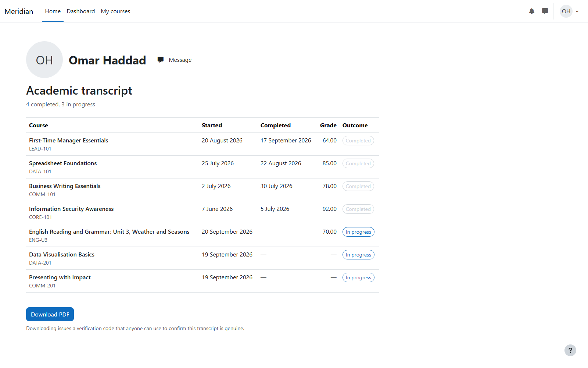Open the Dashboard tab
Image resolution: width=588 pixels, height=368 pixels.
tap(81, 11)
